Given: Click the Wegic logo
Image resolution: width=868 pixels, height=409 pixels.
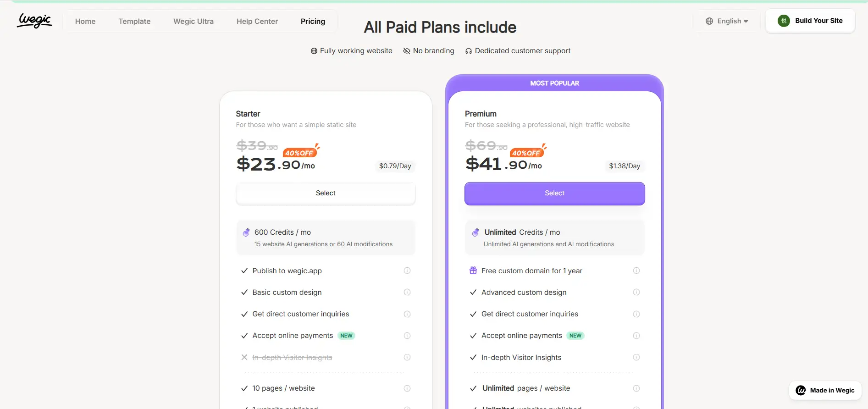Looking at the screenshot, I should (x=35, y=21).
